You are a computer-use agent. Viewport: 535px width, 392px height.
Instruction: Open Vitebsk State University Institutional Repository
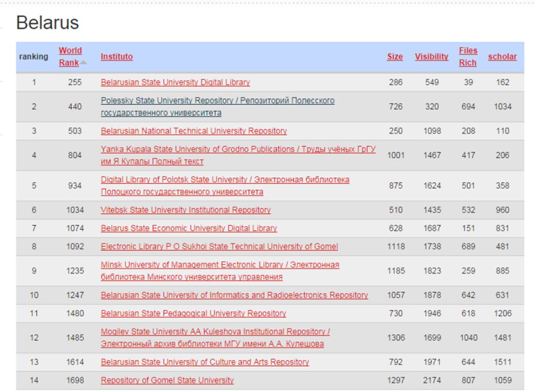[185, 210]
